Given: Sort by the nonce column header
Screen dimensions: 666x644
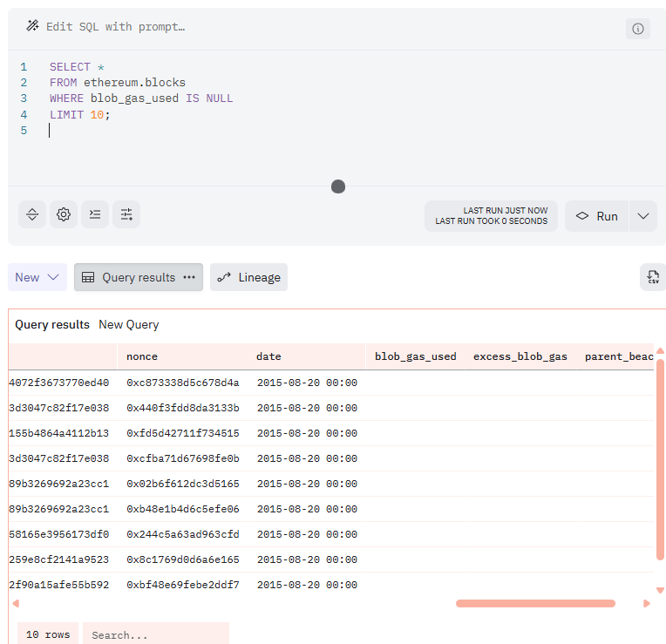Looking at the screenshot, I should click(142, 356).
